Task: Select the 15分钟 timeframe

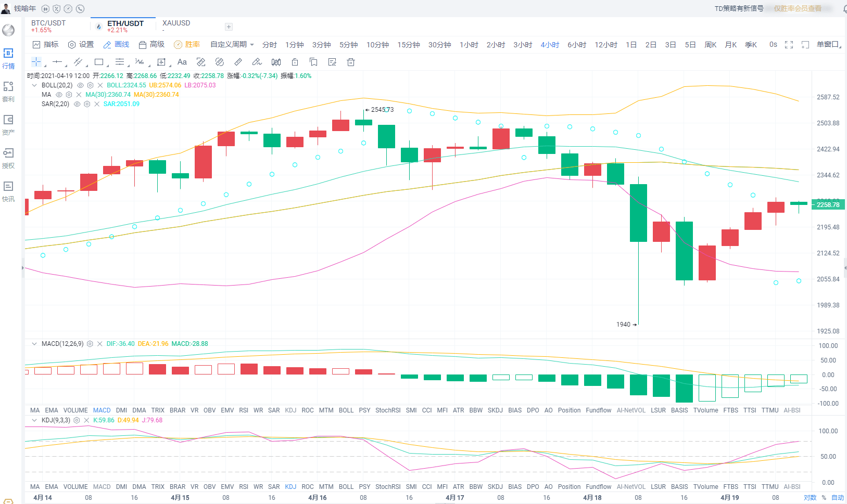Action: pos(409,45)
